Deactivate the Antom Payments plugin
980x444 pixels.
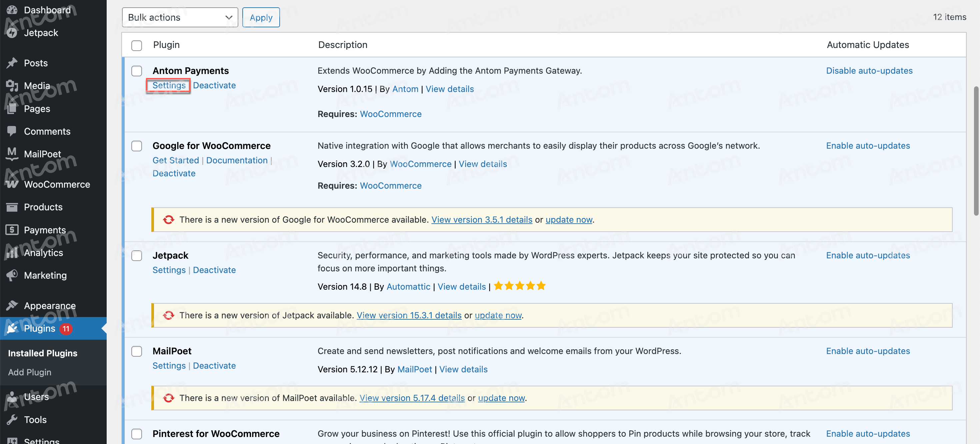pos(214,85)
